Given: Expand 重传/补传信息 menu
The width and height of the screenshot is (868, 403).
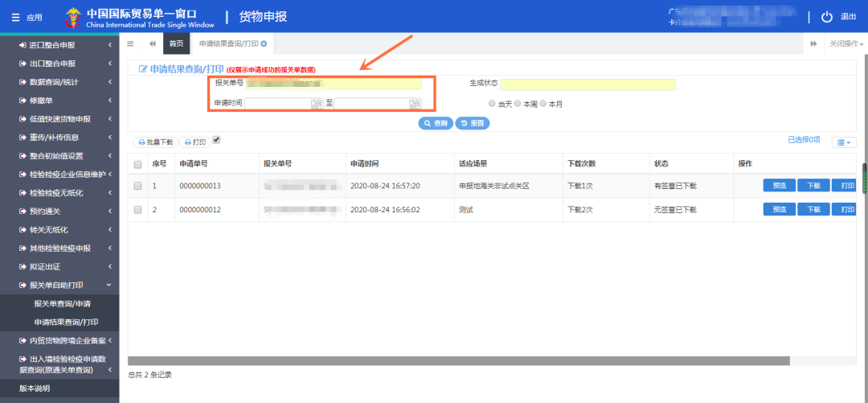Looking at the screenshot, I should tap(59, 138).
